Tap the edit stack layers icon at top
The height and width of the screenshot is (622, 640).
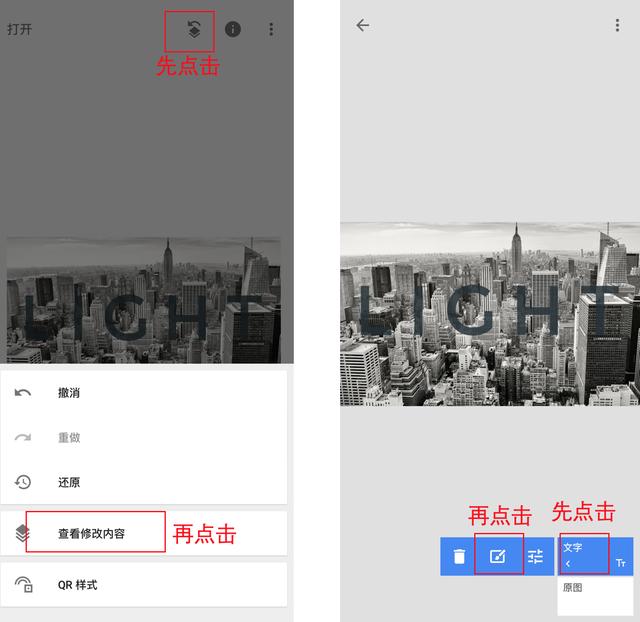[x=194, y=29]
